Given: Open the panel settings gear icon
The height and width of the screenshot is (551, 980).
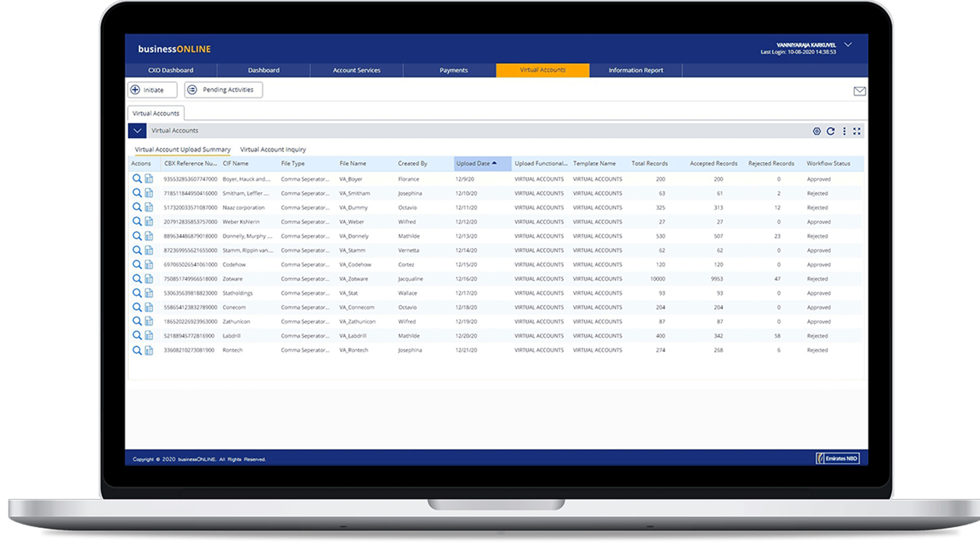Looking at the screenshot, I should (817, 131).
